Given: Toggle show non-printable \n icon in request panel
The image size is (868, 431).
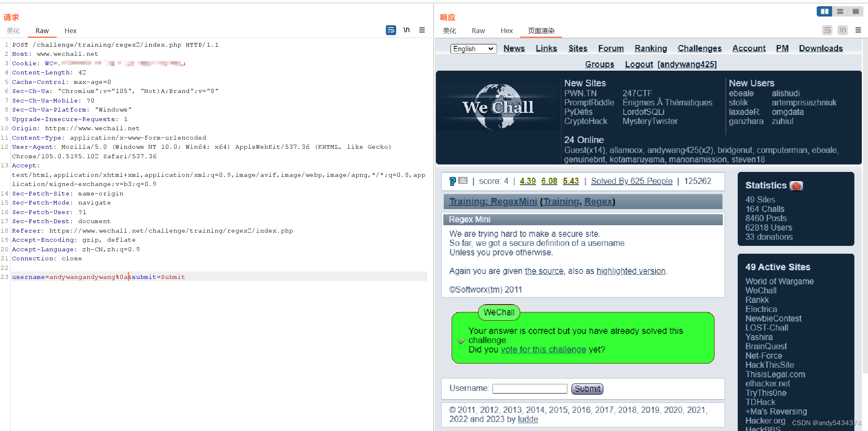Looking at the screenshot, I should [407, 30].
